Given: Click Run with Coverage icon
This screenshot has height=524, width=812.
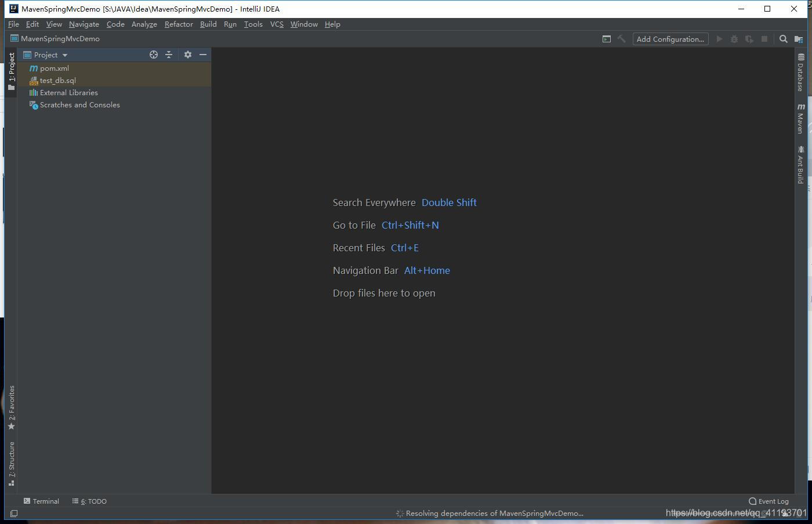Looking at the screenshot, I should (749, 39).
